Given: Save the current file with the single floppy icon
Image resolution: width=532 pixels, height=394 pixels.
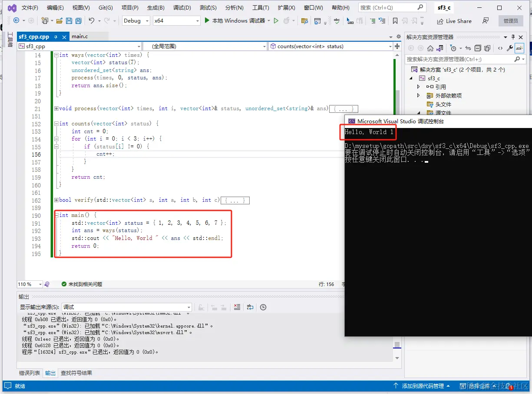Looking at the screenshot, I should coord(69,20).
